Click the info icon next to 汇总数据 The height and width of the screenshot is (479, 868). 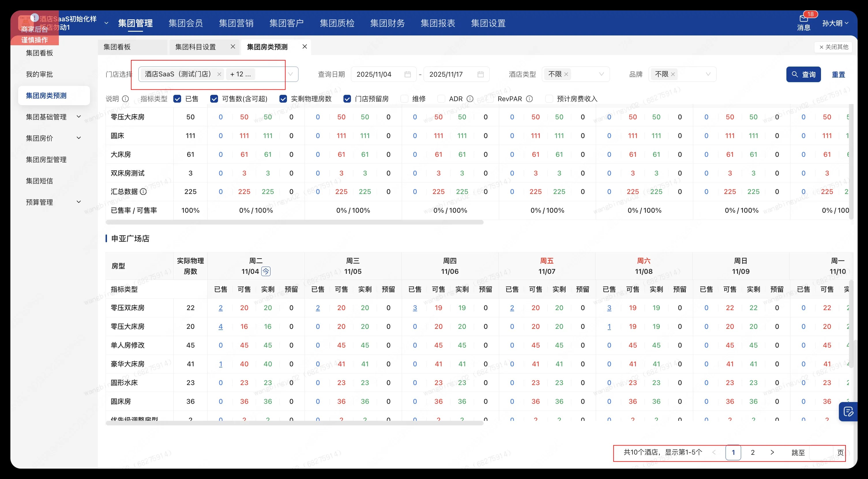[x=144, y=191]
